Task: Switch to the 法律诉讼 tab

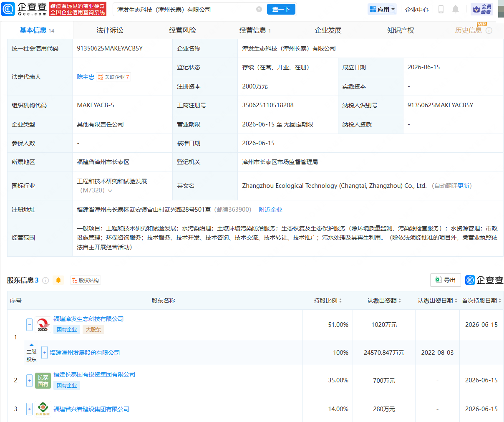Action: [x=110, y=30]
